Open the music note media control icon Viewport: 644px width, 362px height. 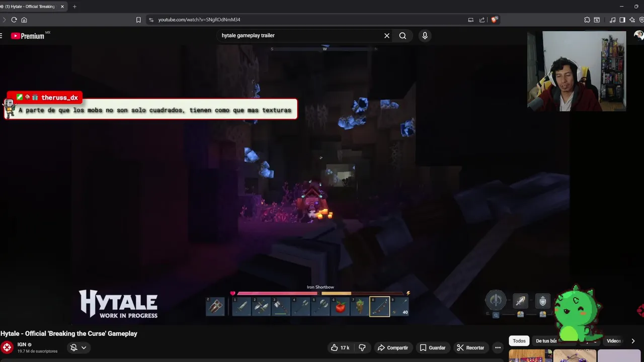click(612, 20)
